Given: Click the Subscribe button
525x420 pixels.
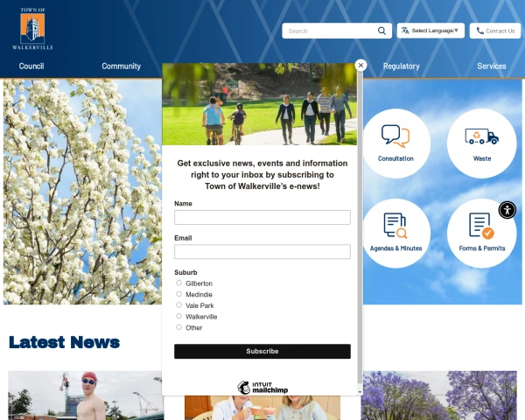Looking at the screenshot, I should click(262, 352).
